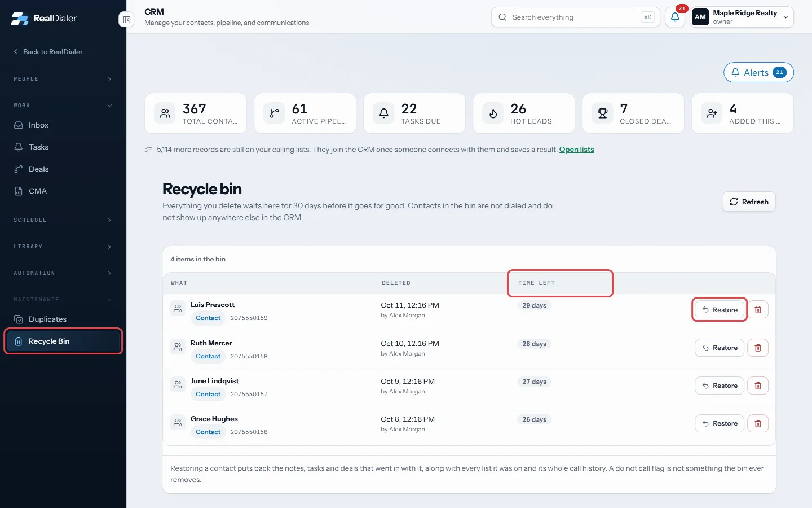Delete Luis Prescott permanently with trash icon
Image resolution: width=812 pixels, height=508 pixels.
[758, 310]
